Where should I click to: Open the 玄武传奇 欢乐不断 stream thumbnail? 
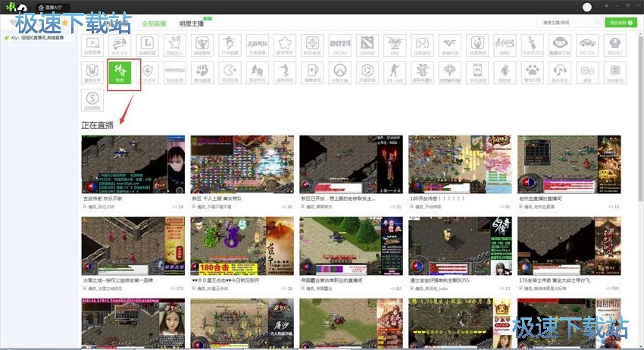pyautogui.click(x=133, y=164)
